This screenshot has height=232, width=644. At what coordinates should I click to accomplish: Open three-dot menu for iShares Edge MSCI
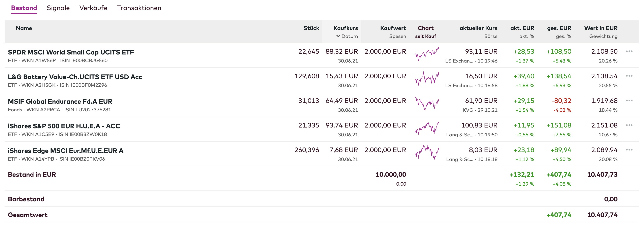[629, 150]
